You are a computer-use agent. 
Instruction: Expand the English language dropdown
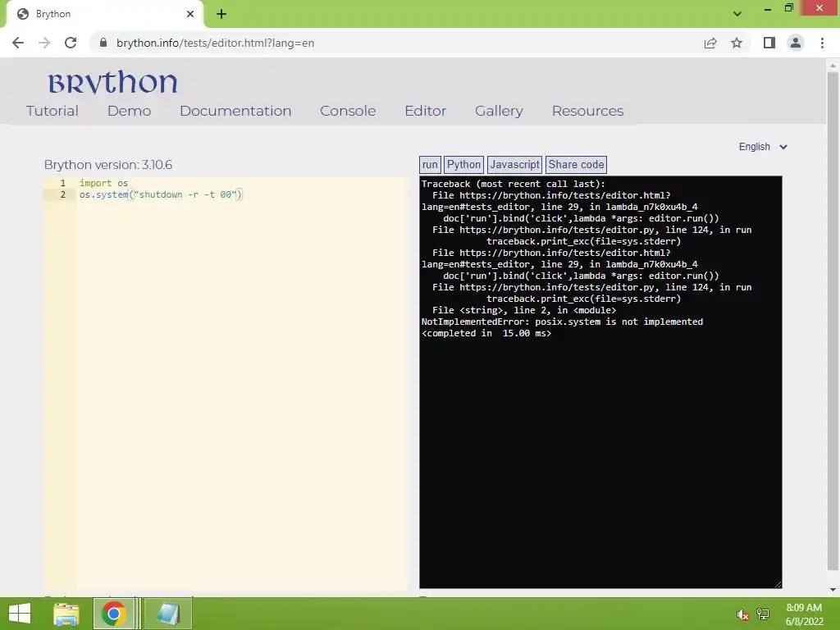763,147
